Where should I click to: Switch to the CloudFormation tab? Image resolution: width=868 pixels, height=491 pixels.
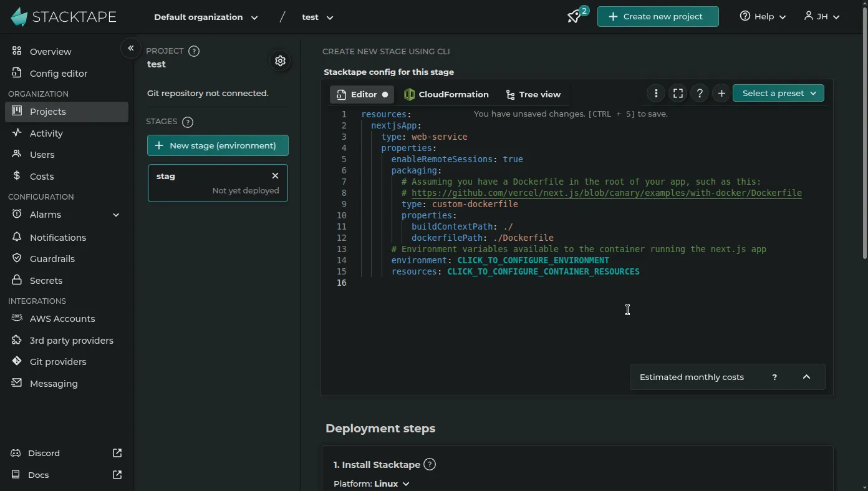pyautogui.click(x=446, y=94)
